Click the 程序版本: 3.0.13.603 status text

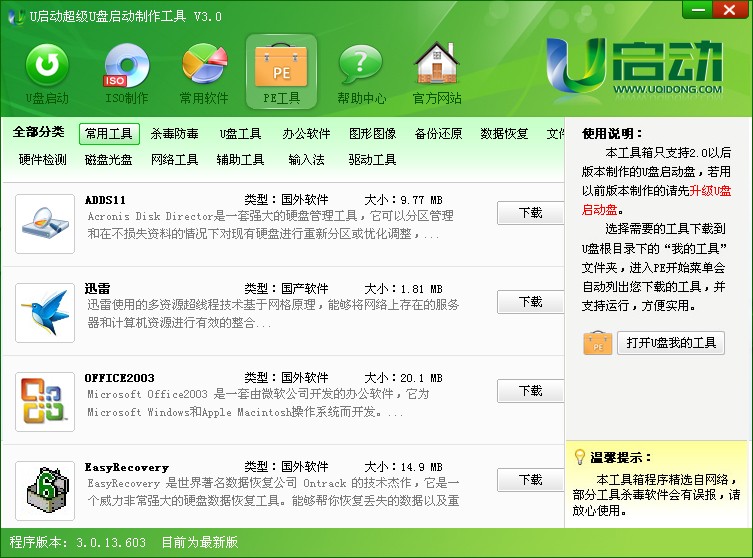(77, 543)
